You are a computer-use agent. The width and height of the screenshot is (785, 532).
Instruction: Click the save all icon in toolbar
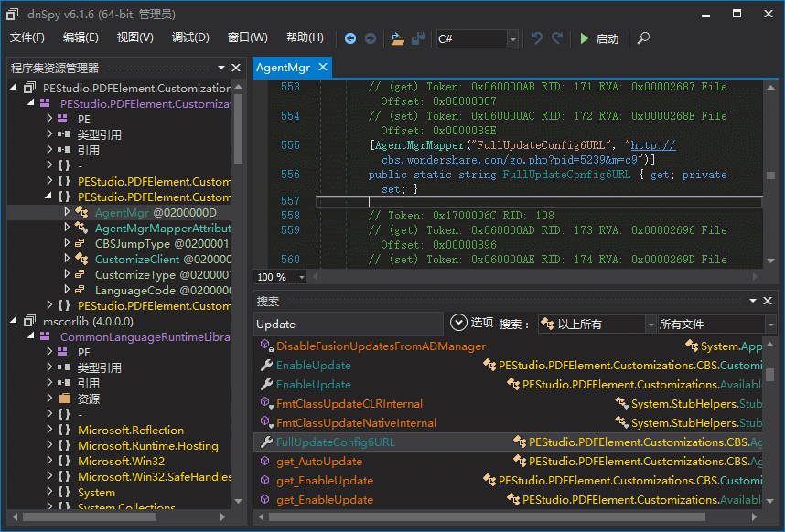pyautogui.click(x=418, y=38)
